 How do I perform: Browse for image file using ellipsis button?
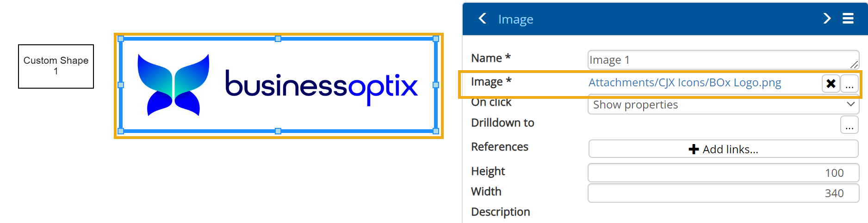click(849, 84)
